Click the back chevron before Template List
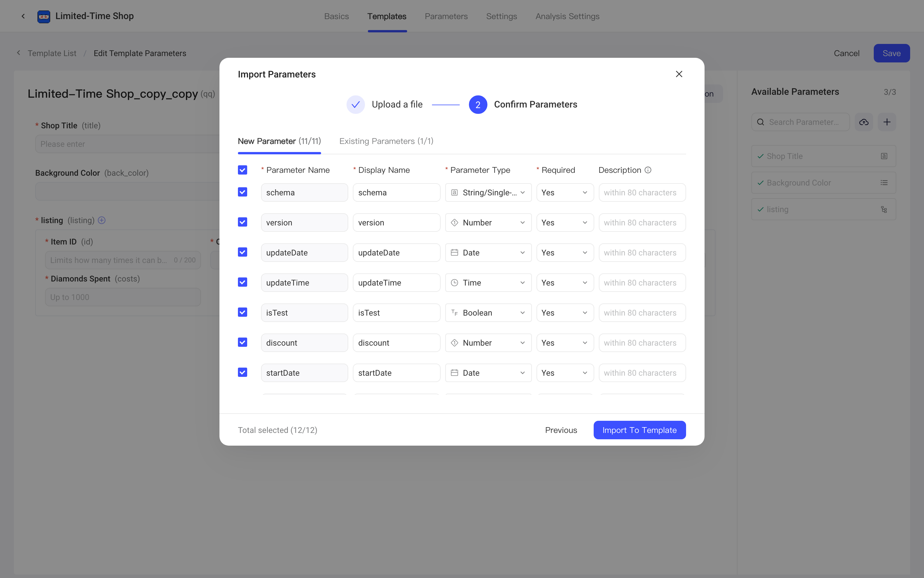The height and width of the screenshot is (578, 924). (x=18, y=53)
